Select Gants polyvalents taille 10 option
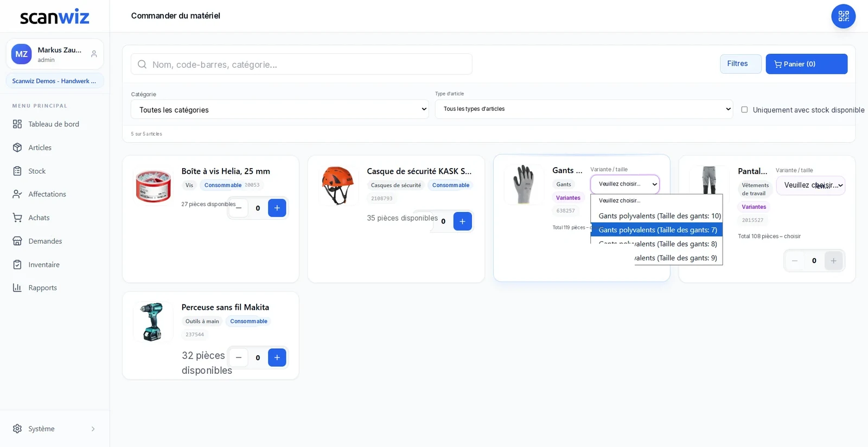868x447 pixels. [656, 216]
